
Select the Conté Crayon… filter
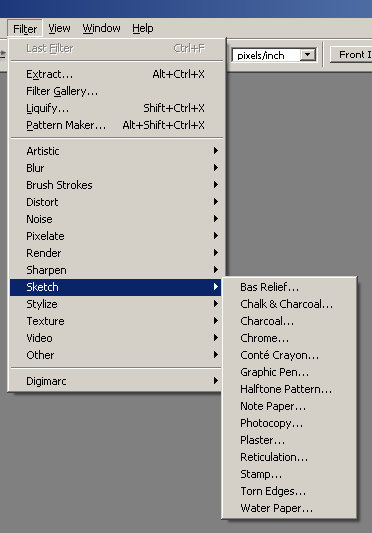click(x=289, y=355)
